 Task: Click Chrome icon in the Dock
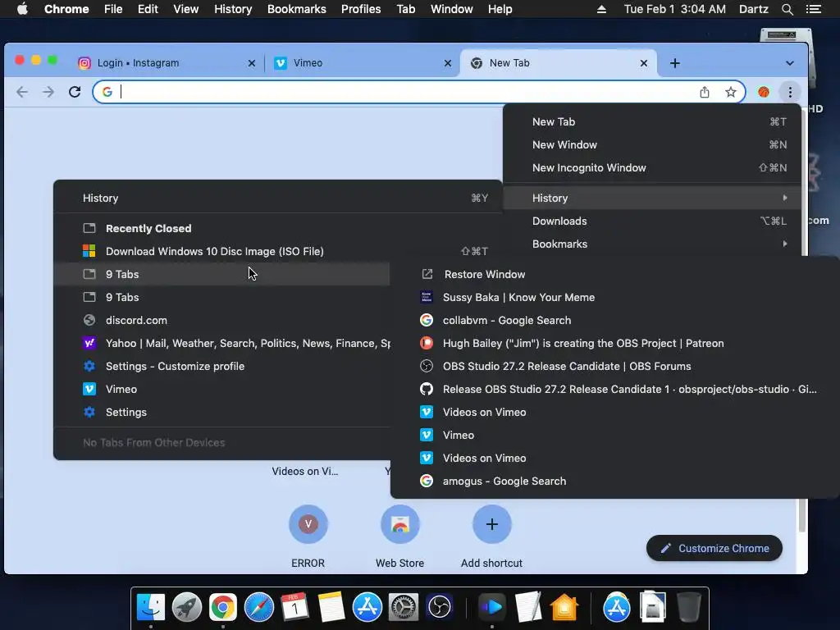point(223,607)
